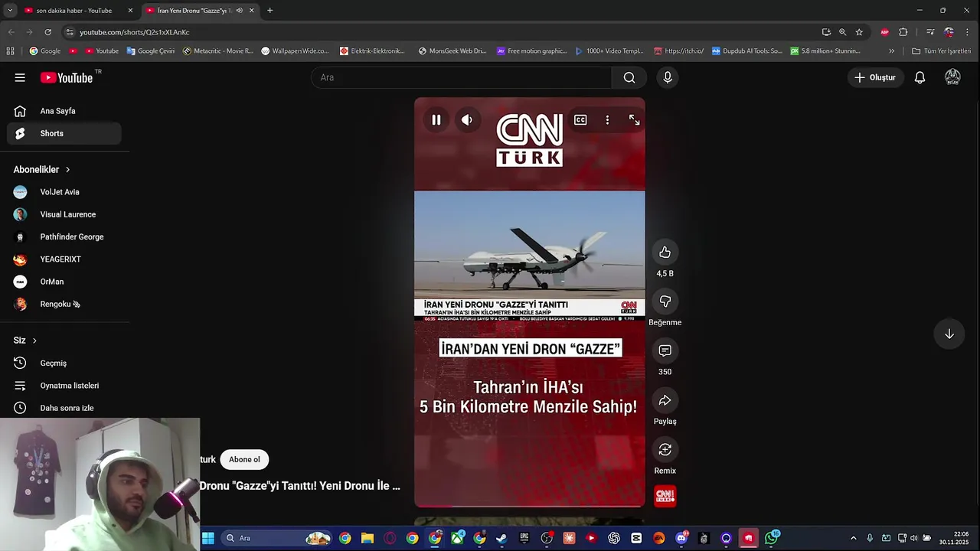Open the comments with 350 count

665,350
